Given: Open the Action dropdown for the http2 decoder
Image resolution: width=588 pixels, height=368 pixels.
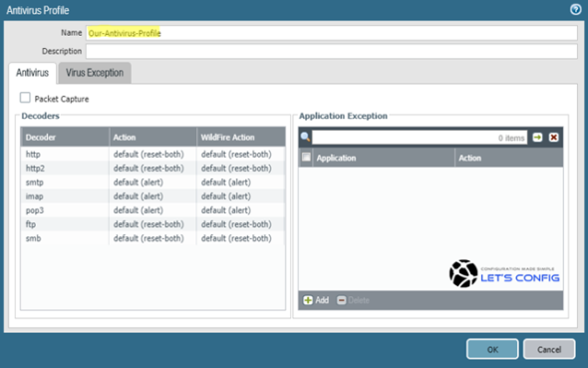Looking at the screenshot, I should coord(153,169).
